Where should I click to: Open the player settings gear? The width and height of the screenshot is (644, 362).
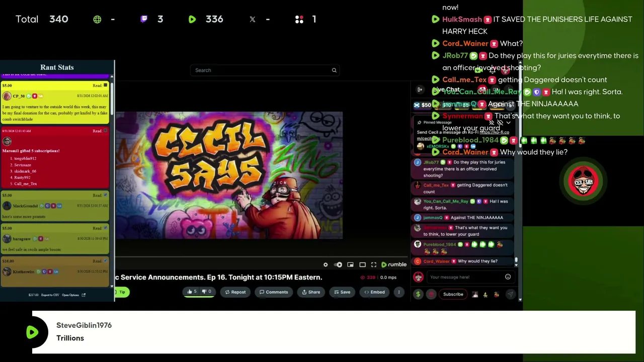pos(326,264)
